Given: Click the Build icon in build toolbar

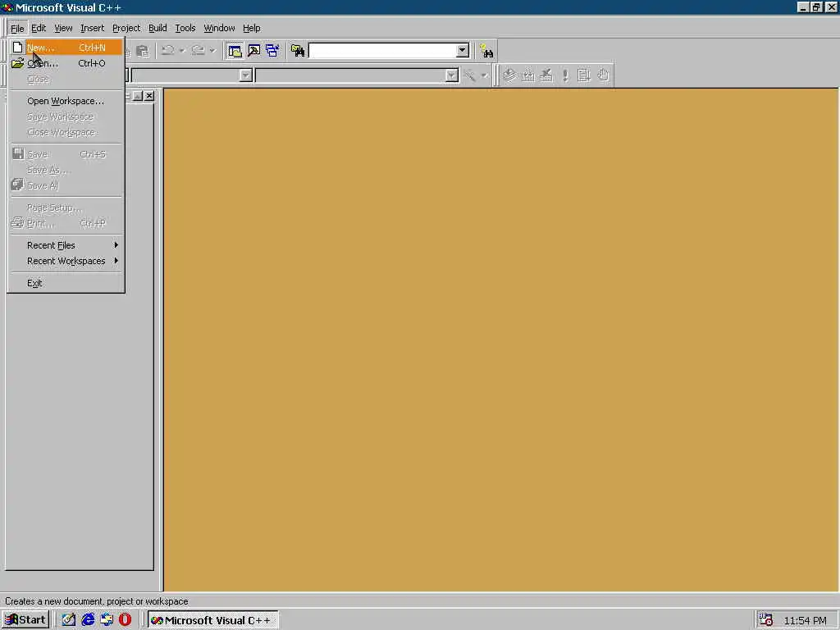Looking at the screenshot, I should (x=528, y=75).
